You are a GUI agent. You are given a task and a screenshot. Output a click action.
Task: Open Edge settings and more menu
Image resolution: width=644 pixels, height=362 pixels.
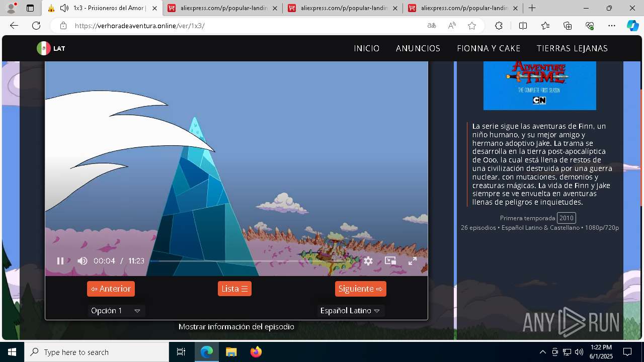pos(612,26)
